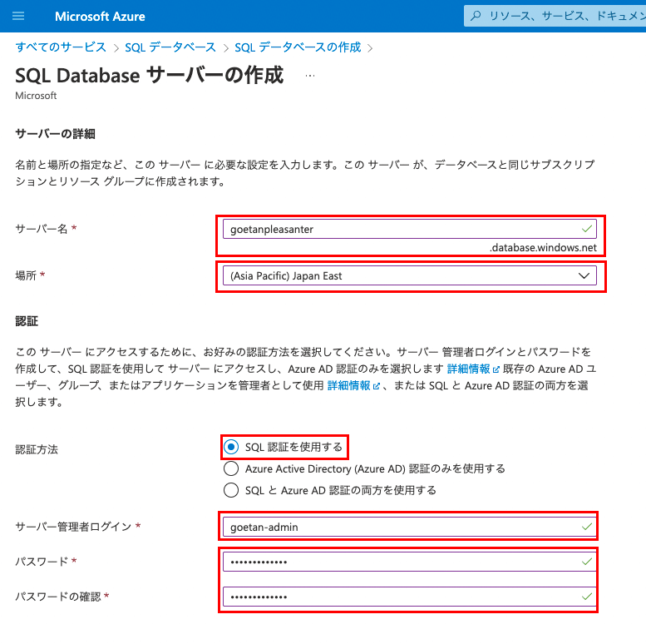Go to すべてのサービス breadcrumb
The image size is (646, 644).
(61, 47)
